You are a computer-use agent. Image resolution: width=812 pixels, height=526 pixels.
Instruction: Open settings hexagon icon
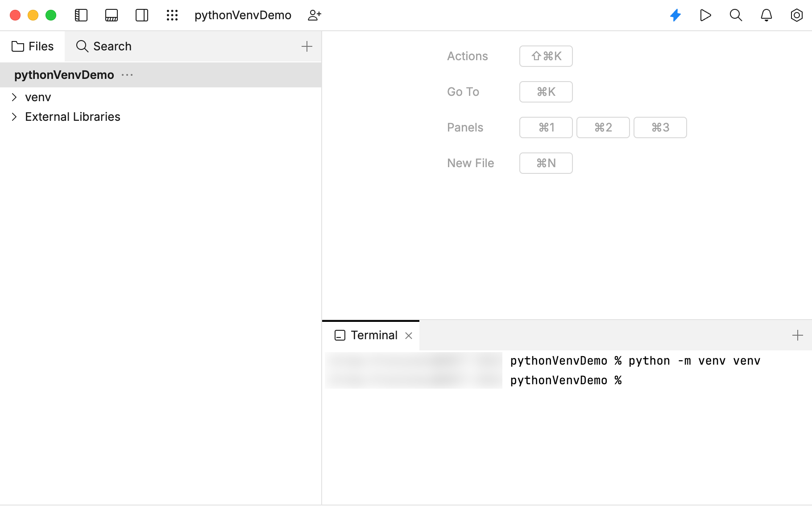tap(797, 15)
